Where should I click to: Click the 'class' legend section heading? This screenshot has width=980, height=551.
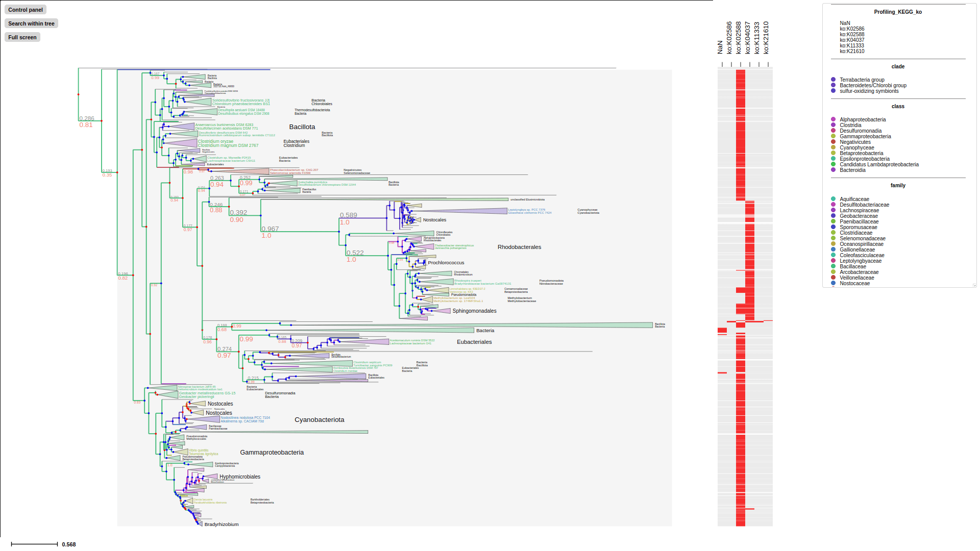[x=898, y=106]
